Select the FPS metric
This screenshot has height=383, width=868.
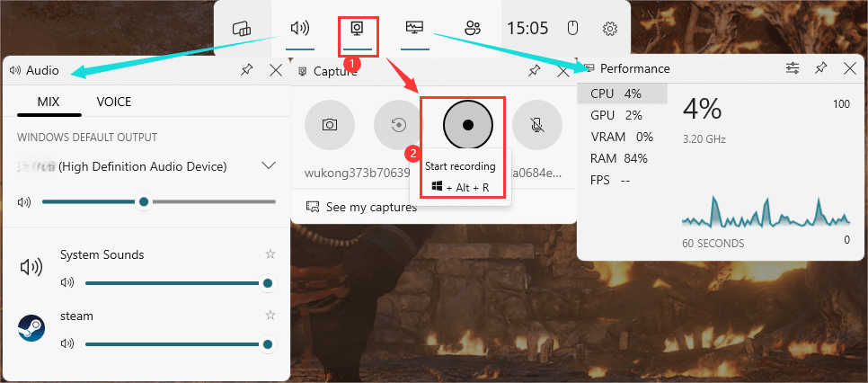[x=622, y=180]
